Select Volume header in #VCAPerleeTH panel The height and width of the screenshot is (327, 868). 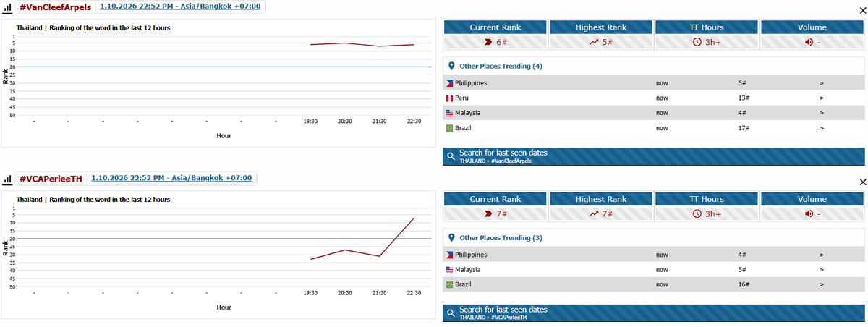[812, 199]
